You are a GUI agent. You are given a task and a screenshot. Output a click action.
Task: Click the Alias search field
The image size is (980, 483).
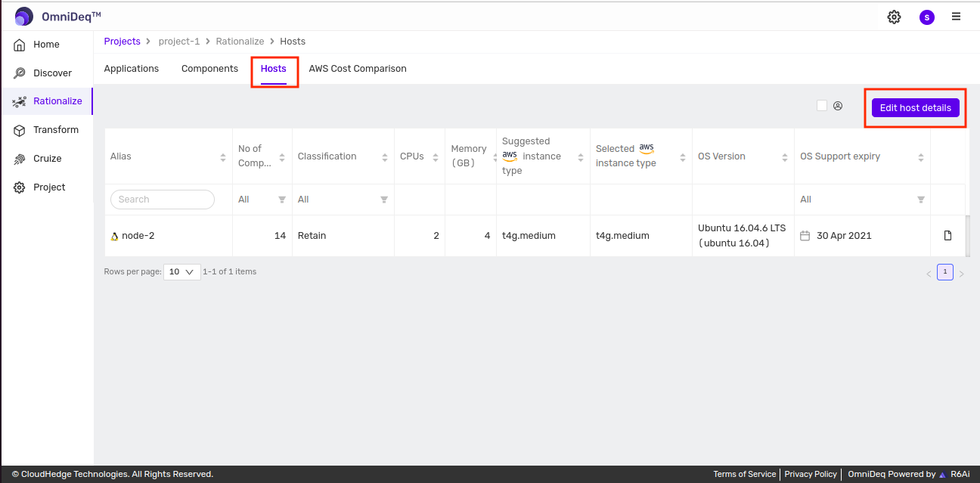[x=163, y=200]
